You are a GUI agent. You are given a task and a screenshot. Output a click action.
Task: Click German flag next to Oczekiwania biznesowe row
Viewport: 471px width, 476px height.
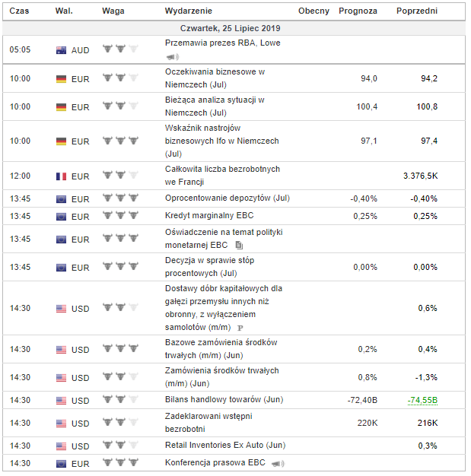[x=61, y=78]
